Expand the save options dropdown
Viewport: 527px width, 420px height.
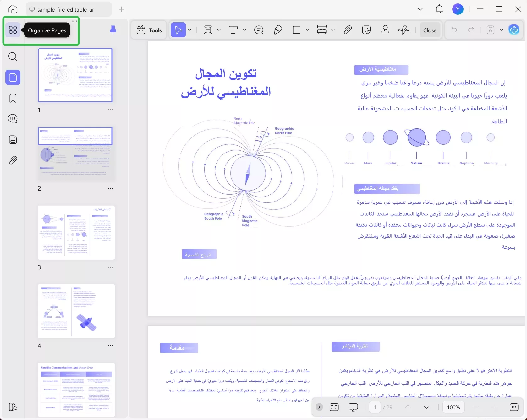501,30
